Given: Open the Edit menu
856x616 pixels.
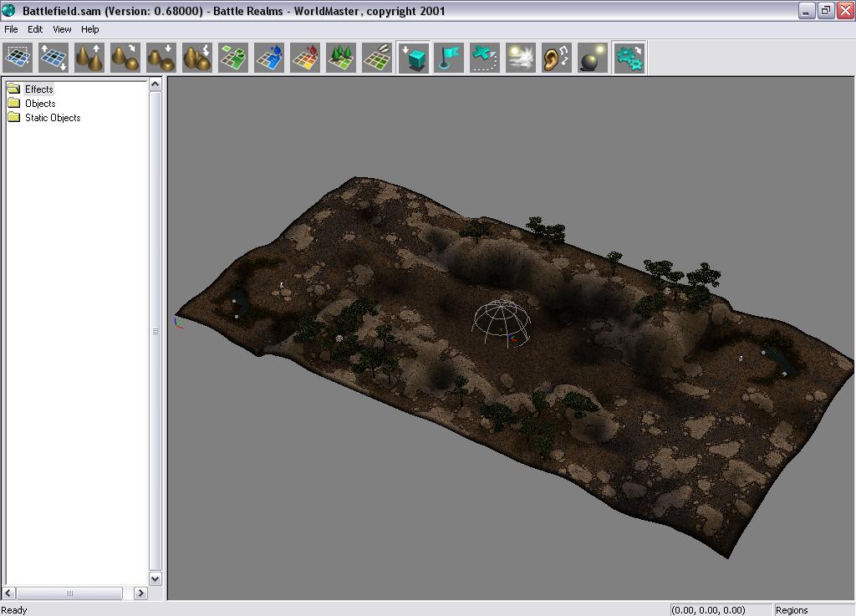Looking at the screenshot, I should (x=35, y=29).
